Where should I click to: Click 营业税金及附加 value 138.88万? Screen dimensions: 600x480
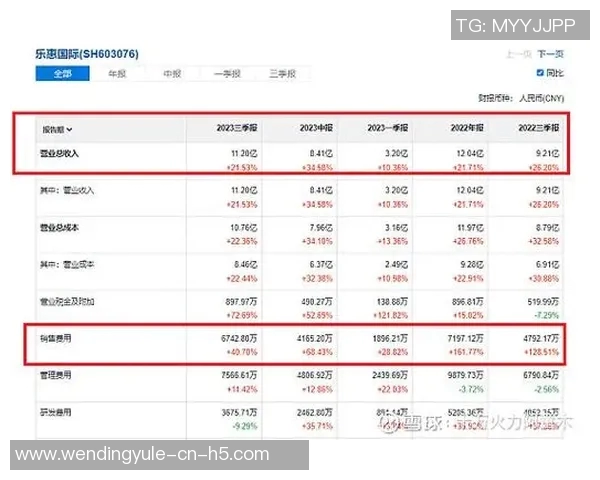click(x=392, y=302)
